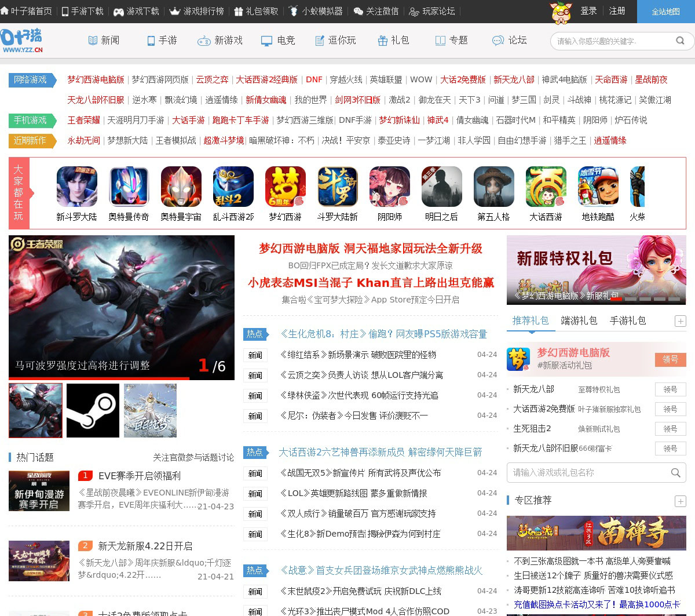Screen dimensions: 695x616
Task: Open EVE 新伊甸漫游 topic thumbnail
Action: coord(39,491)
